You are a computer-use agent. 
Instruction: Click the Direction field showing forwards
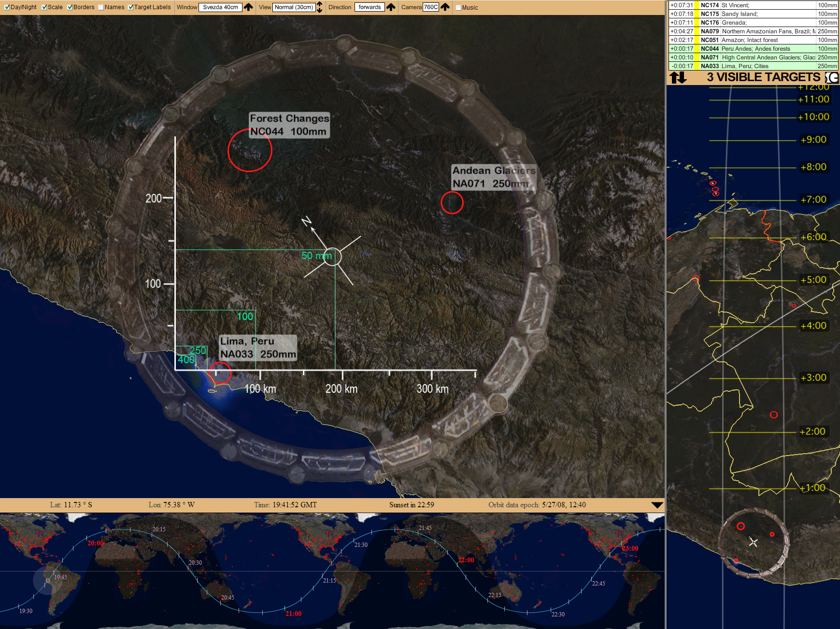tap(370, 7)
